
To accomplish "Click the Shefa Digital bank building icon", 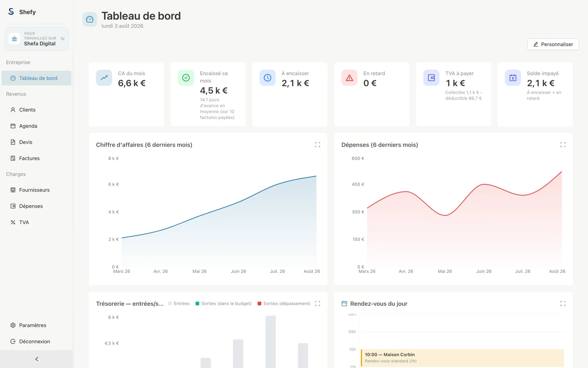I will 14,39.
